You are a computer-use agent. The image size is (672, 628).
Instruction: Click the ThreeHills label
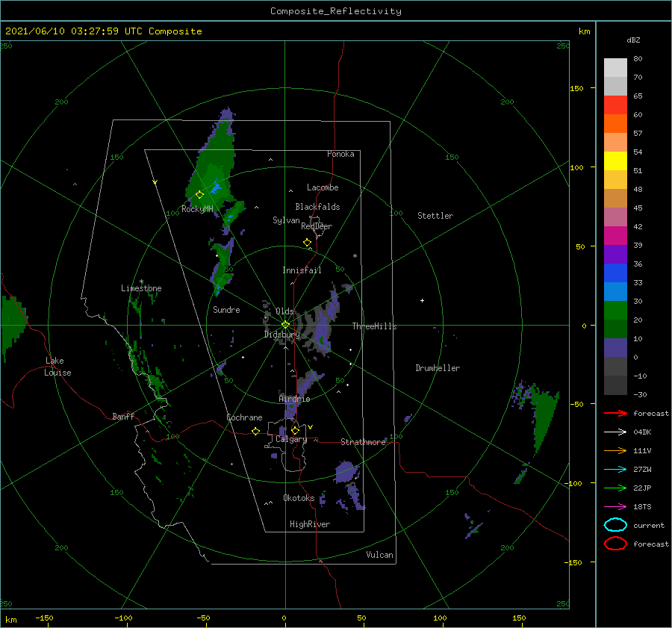[x=374, y=326]
